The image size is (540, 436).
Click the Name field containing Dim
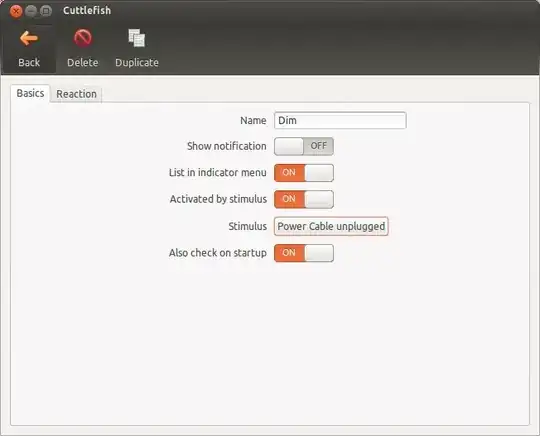tap(340, 121)
